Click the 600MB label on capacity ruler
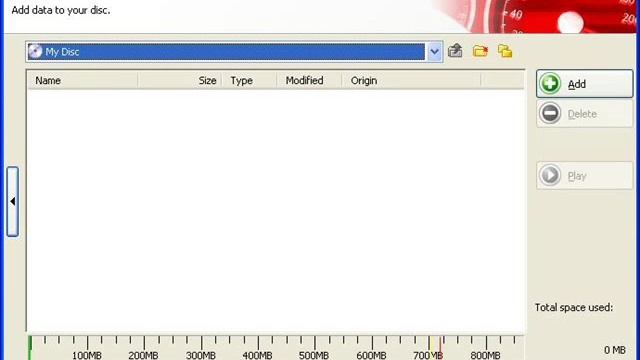Image resolution: width=640 pixels, height=360 pixels. (371, 355)
